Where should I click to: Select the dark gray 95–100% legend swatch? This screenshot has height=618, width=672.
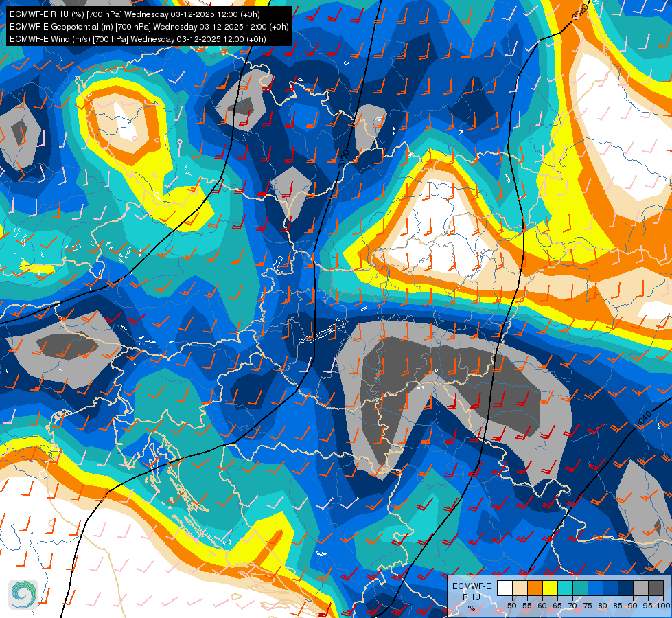click(x=656, y=588)
